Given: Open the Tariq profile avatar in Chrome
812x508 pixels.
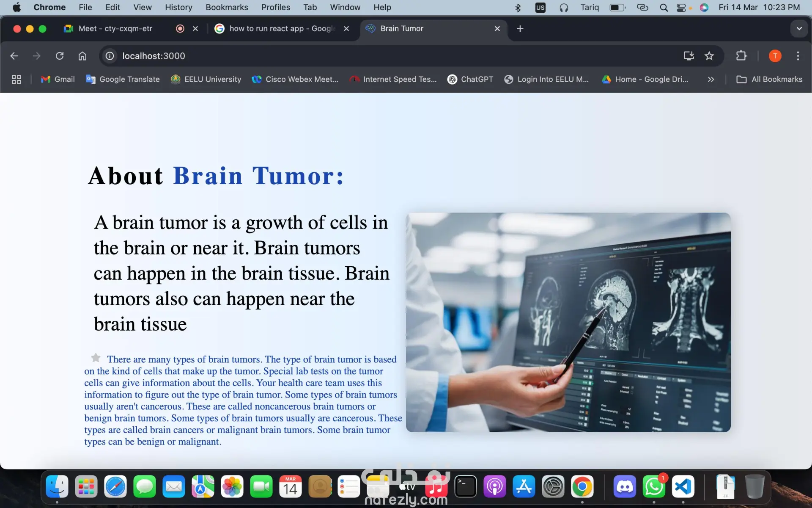Looking at the screenshot, I should pyautogui.click(x=775, y=55).
